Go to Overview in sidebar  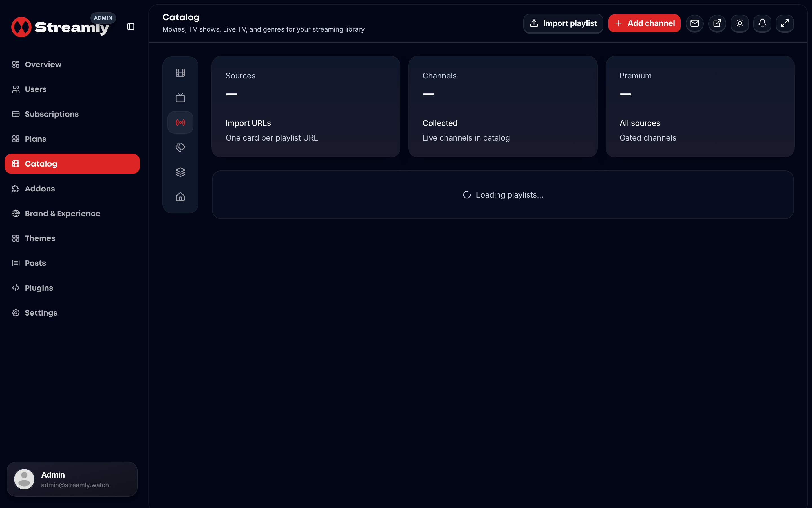tap(72, 65)
